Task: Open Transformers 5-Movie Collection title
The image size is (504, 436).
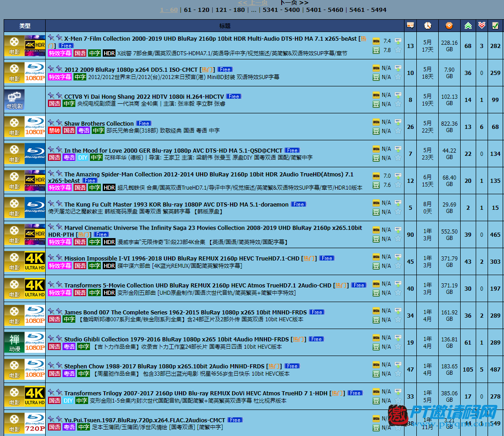Action: [x=198, y=286]
